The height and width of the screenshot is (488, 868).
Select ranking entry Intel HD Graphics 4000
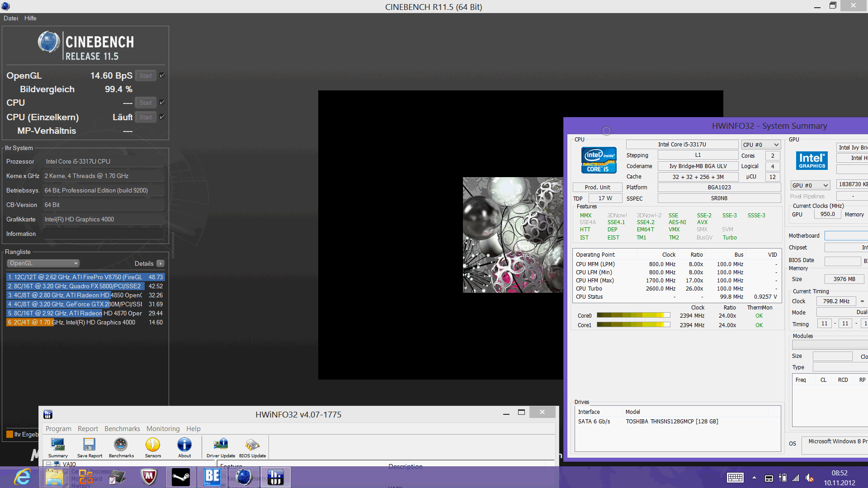coord(85,322)
